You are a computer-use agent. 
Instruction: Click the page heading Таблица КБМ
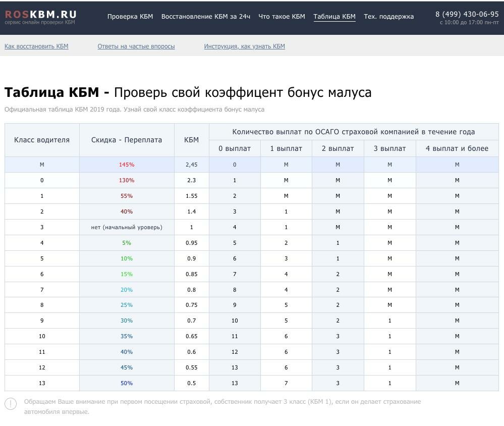(x=57, y=93)
